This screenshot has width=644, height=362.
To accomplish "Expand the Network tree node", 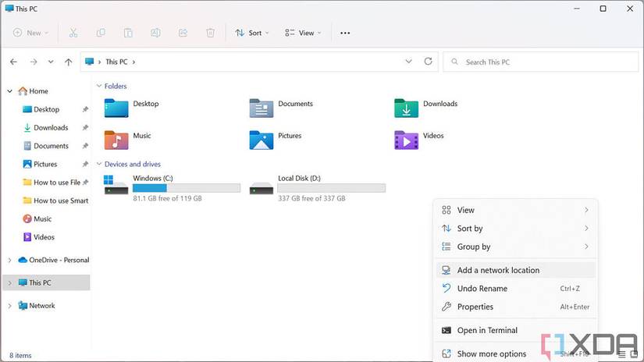I will pyautogui.click(x=10, y=306).
